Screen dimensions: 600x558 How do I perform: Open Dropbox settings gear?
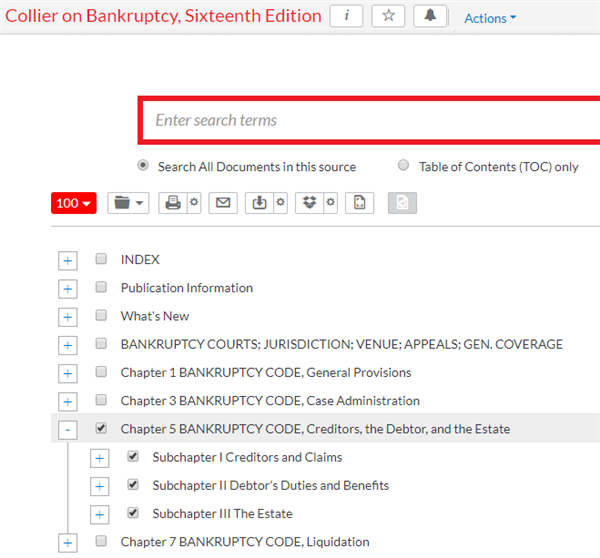[x=331, y=202]
